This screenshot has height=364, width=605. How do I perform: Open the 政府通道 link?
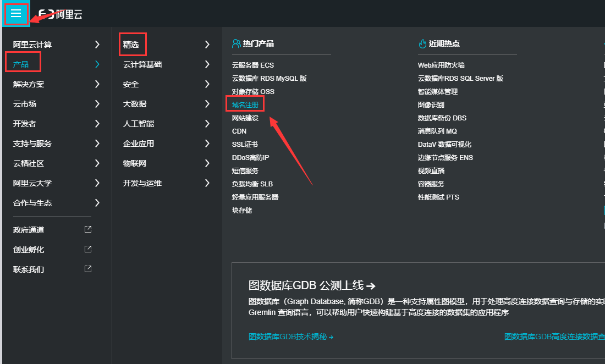click(x=29, y=230)
